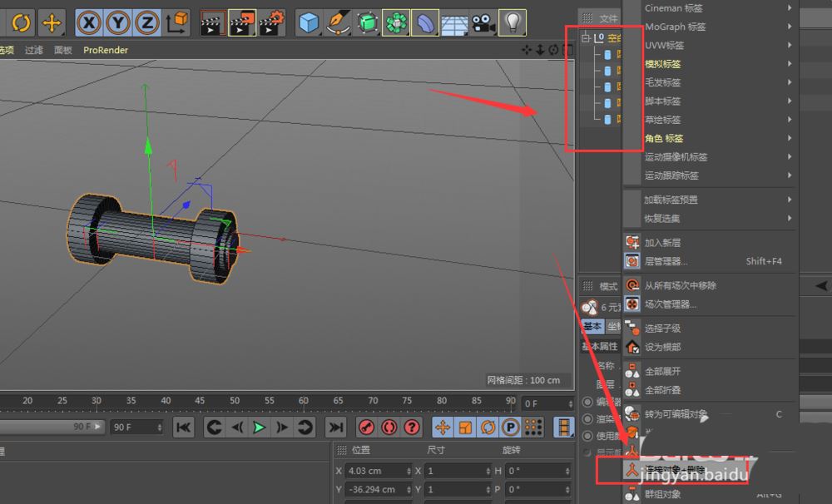
Task: Go to start of timeline
Action: 184,427
